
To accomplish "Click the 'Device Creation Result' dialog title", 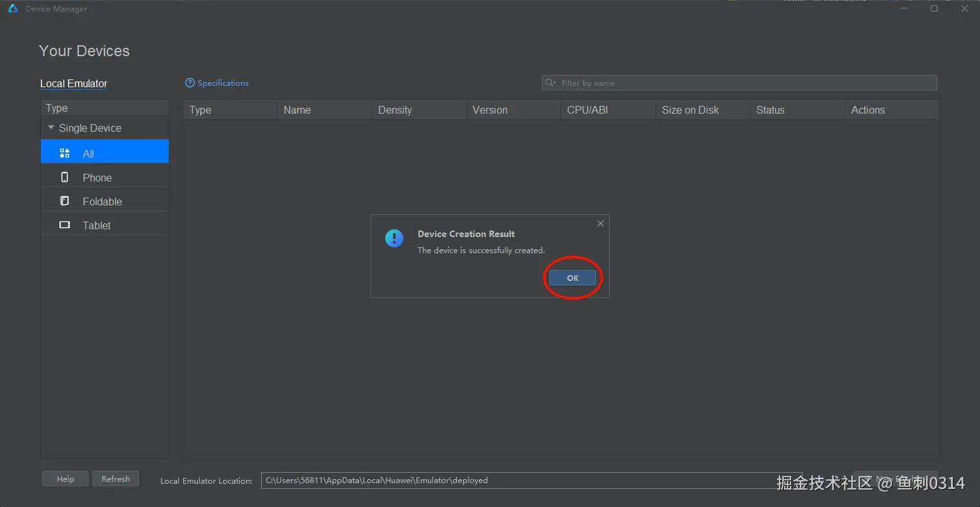I will 466,234.
